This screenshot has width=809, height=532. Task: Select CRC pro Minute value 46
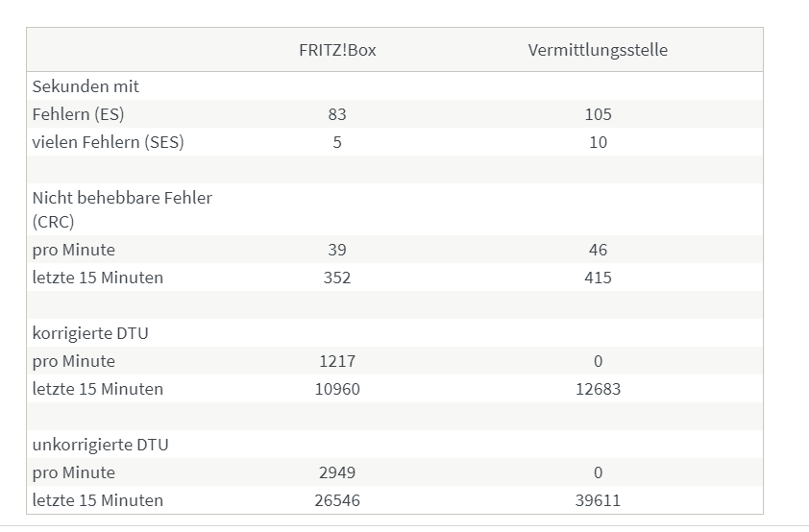click(598, 250)
